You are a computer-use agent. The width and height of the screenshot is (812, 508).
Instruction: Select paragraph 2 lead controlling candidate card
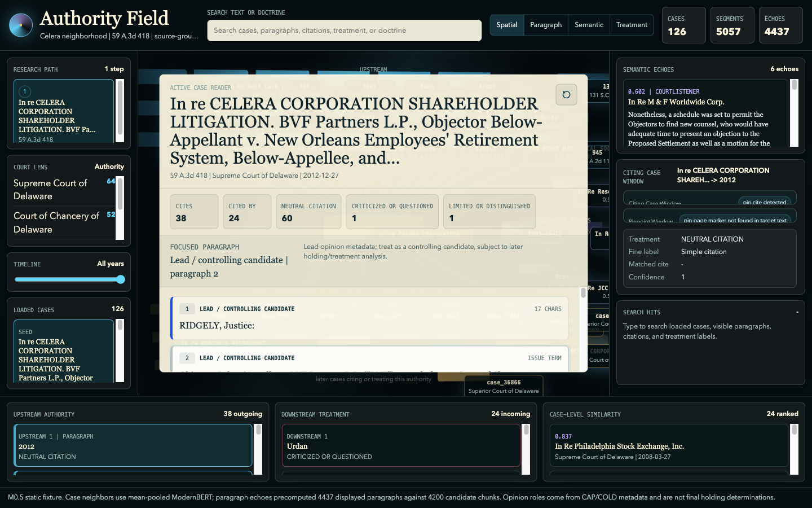click(369, 359)
